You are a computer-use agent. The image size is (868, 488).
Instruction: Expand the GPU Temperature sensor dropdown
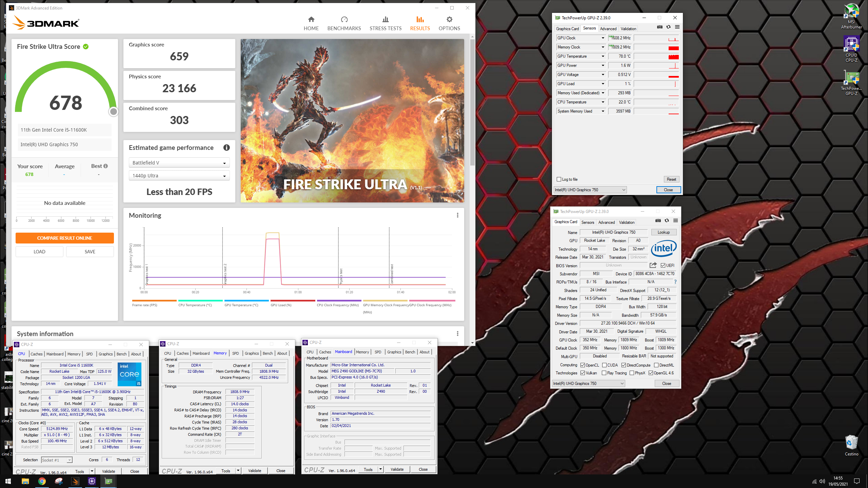point(603,56)
